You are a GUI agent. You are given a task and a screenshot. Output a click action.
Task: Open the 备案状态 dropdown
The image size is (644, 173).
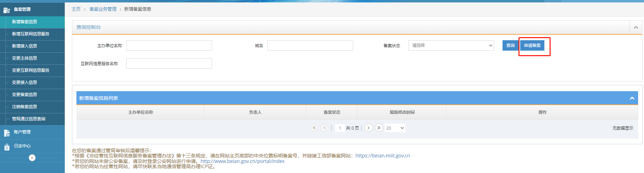point(451,45)
